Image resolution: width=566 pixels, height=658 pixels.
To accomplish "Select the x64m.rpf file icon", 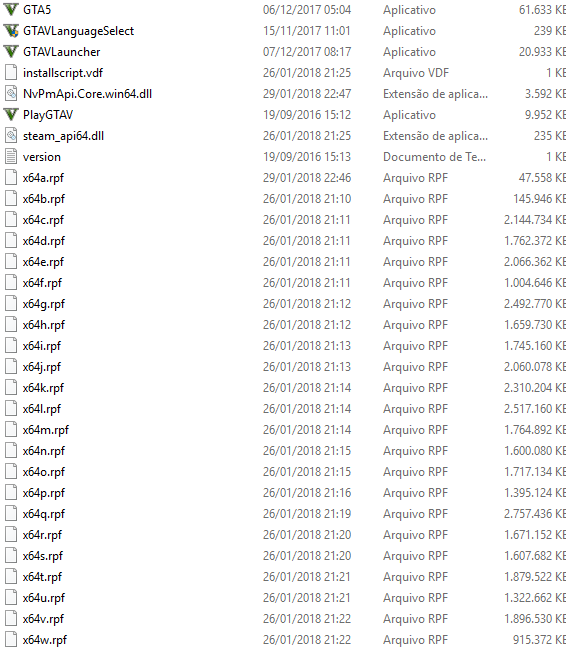I will [11, 429].
